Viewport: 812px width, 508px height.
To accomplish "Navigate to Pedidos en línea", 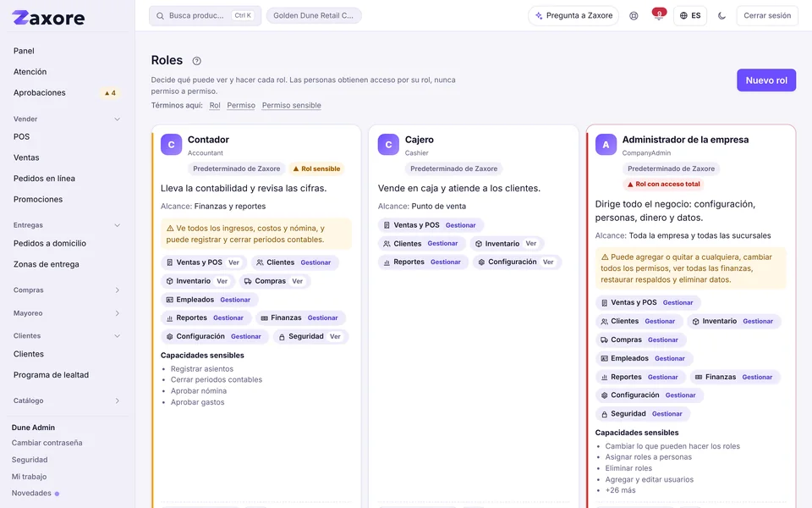I will point(68,179).
